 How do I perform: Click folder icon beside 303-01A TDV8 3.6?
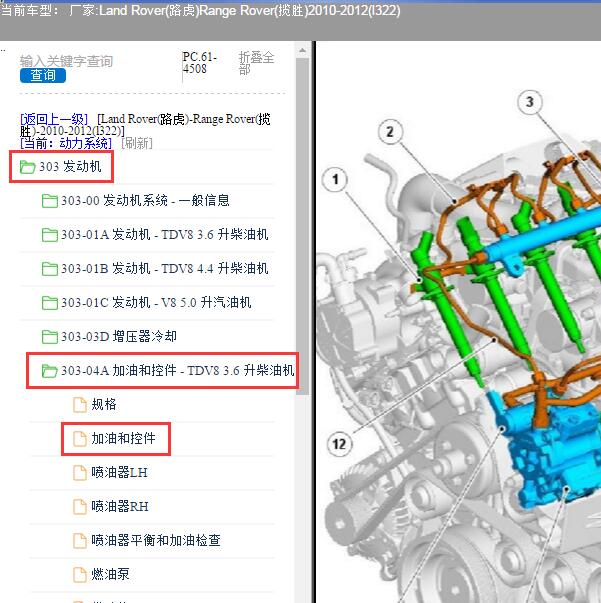pos(49,235)
